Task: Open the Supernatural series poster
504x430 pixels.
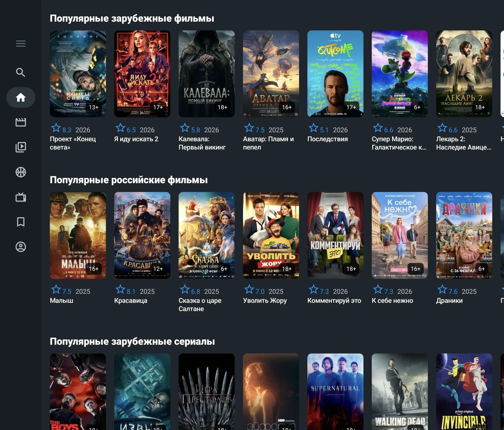Action: pos(335,392)
